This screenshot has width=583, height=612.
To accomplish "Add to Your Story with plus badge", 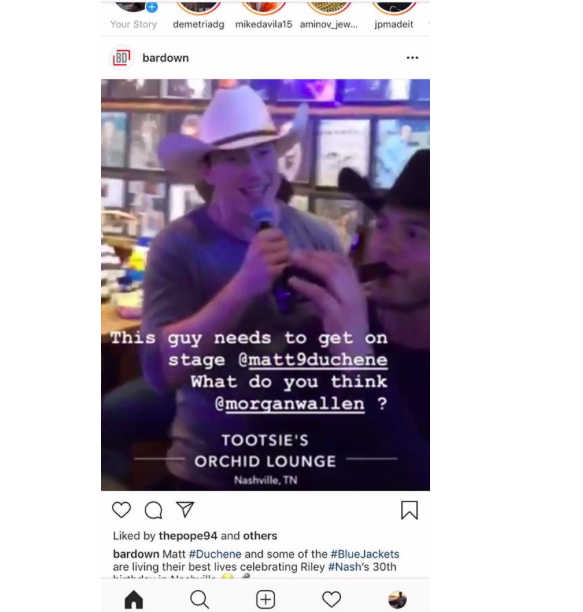I will (x=152, y=7).
